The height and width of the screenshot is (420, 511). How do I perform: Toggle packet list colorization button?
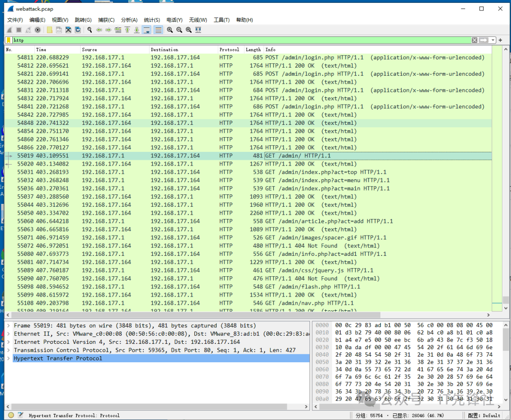click(158, 30)
